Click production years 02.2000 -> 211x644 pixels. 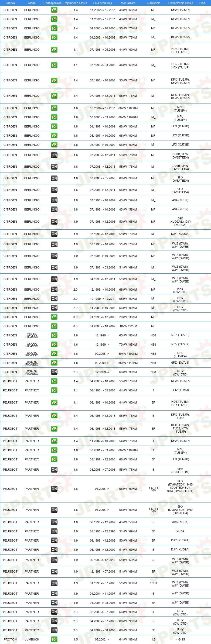(102, 363)
